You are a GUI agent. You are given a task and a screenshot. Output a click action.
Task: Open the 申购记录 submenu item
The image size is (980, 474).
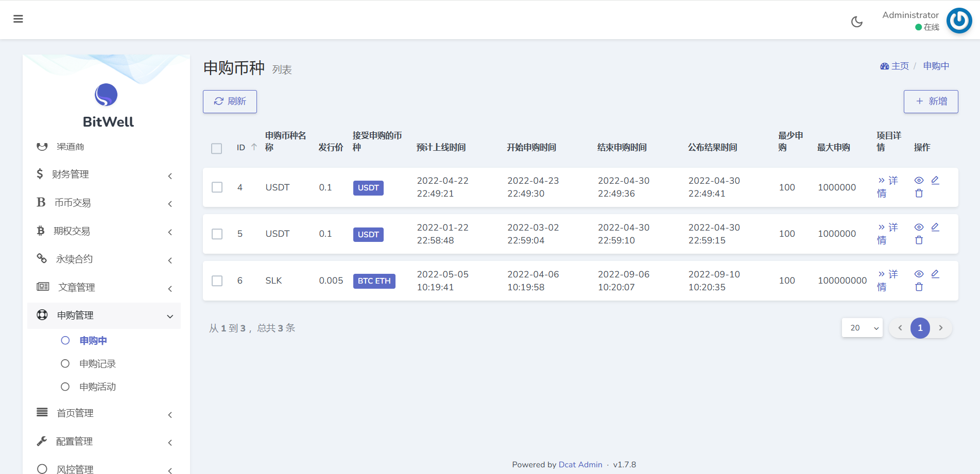[x=97, y=364]
